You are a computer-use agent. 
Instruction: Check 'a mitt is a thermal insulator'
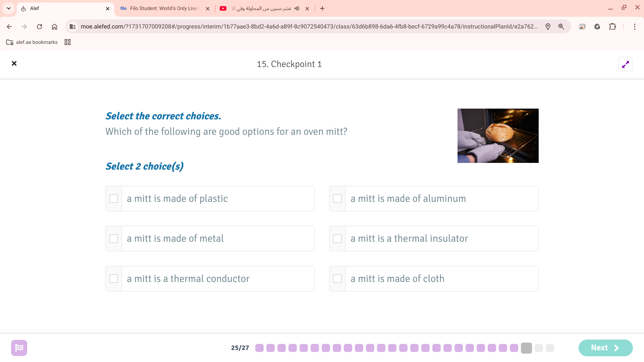coord(337,239)
